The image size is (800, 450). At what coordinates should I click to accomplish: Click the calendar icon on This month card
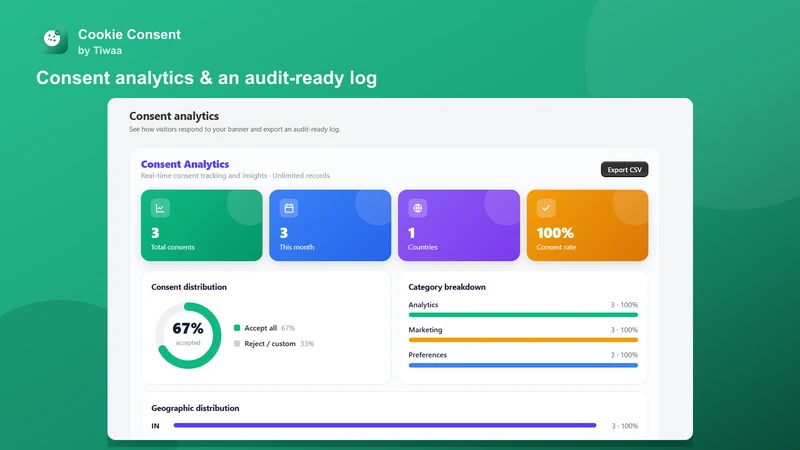click(289, 208)
